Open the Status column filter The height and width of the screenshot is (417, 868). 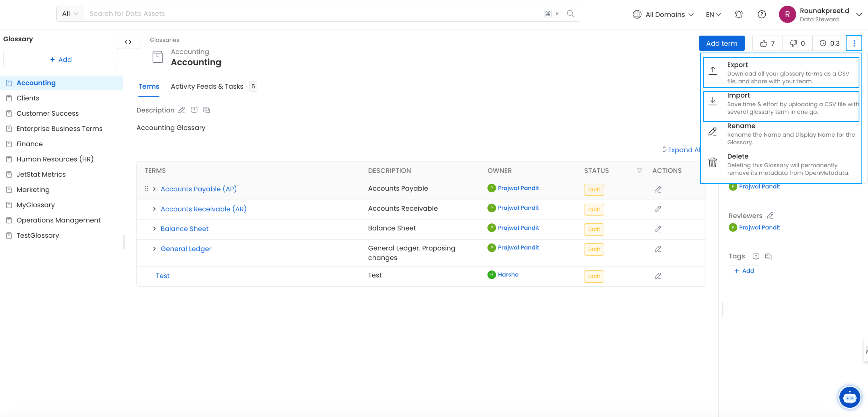[x=639, y=171]
